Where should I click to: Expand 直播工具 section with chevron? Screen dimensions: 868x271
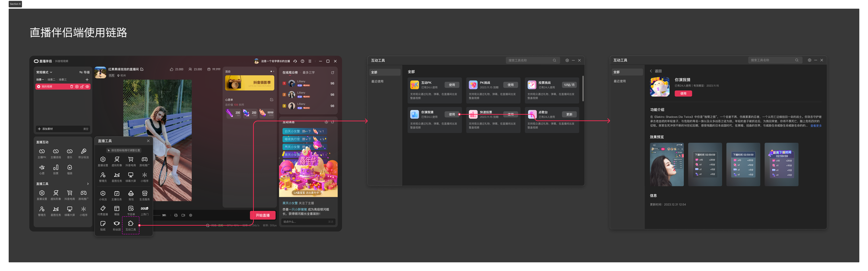[x=88, y=184]
